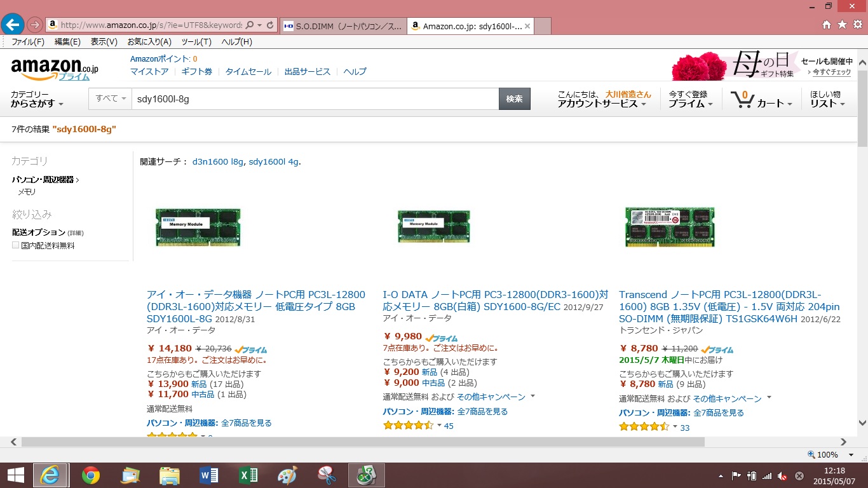The image size is (868, 488).
Task: Open the 出品サービス link
Action: point(308,72)
